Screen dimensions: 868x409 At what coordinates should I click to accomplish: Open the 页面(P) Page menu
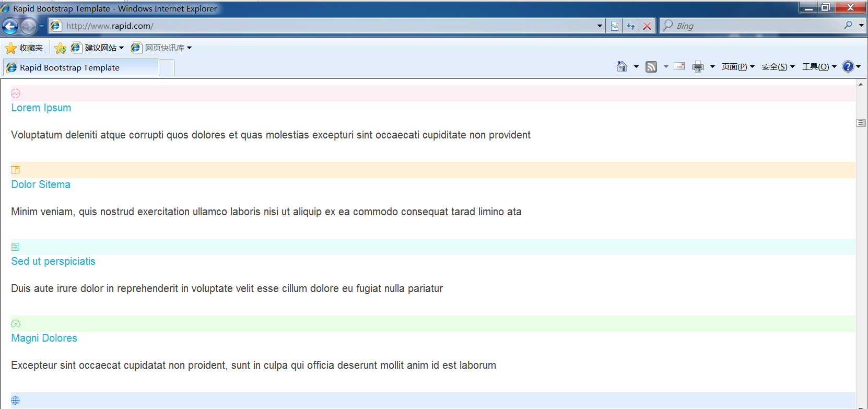click(x=738, y=66)
